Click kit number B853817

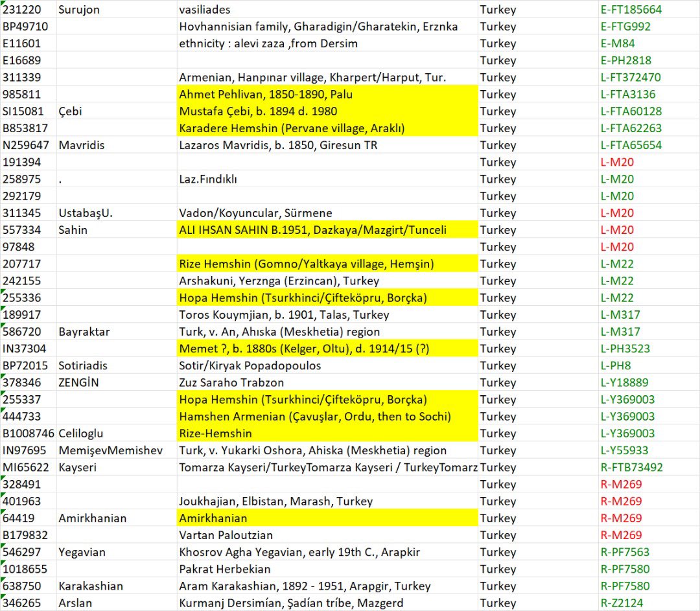(x=28, y=128)
